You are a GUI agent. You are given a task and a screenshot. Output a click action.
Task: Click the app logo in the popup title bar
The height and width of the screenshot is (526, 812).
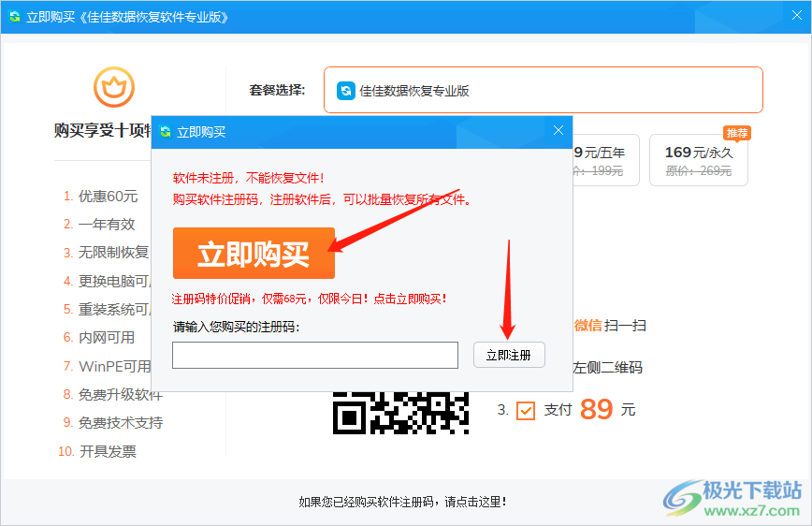click(x=166, y=132)
